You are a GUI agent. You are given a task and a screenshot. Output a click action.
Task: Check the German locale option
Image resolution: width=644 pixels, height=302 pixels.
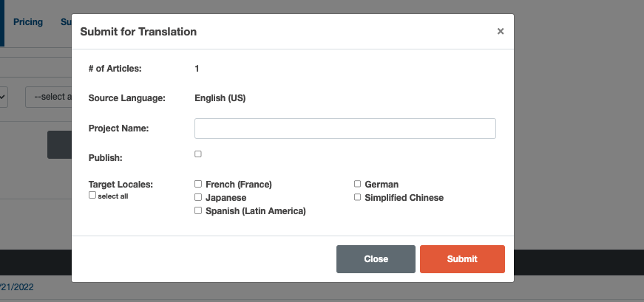coord(358,184)
